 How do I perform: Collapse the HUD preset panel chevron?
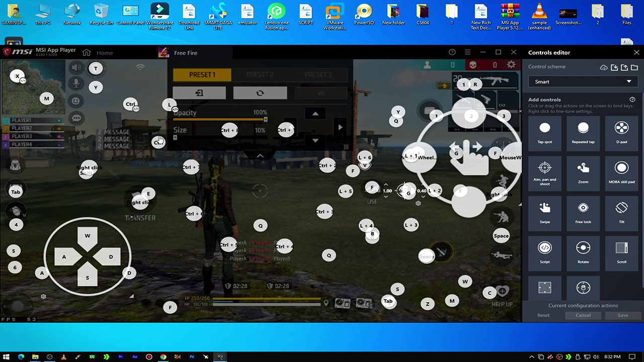260,156
